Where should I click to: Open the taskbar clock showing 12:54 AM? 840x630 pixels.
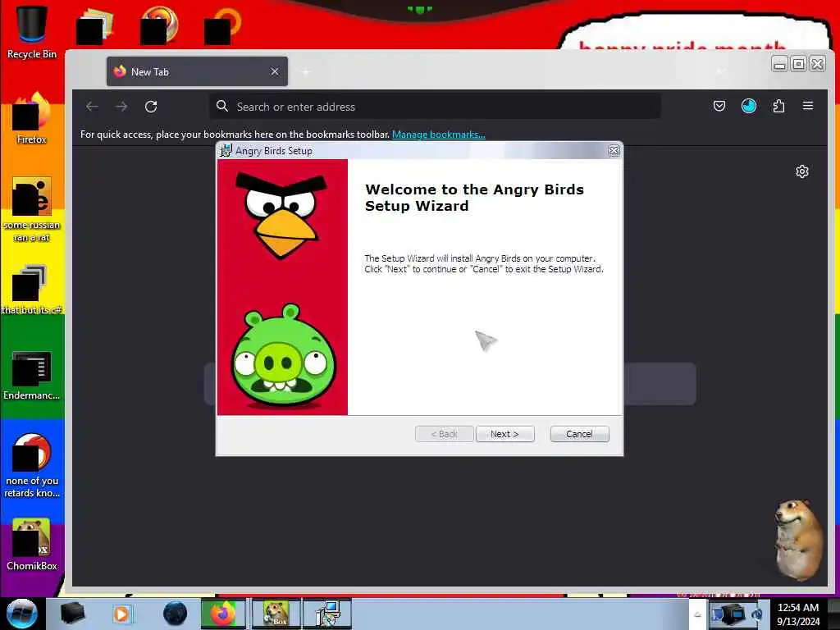(x=797, y=614)
